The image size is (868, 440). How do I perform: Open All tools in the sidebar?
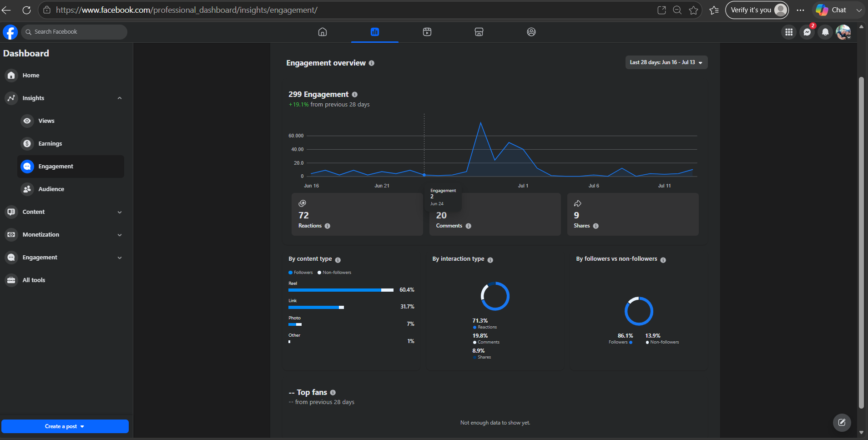pyautogui.click(x=64, y=280)
